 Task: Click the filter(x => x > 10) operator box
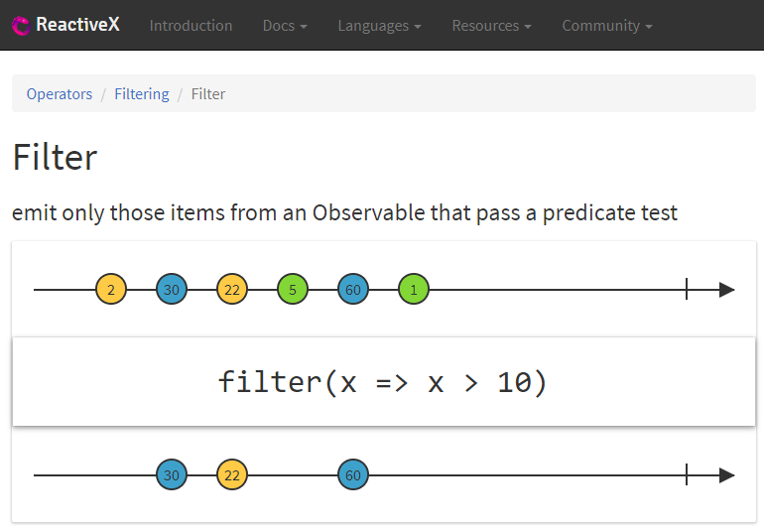click(x=383, y=382)
